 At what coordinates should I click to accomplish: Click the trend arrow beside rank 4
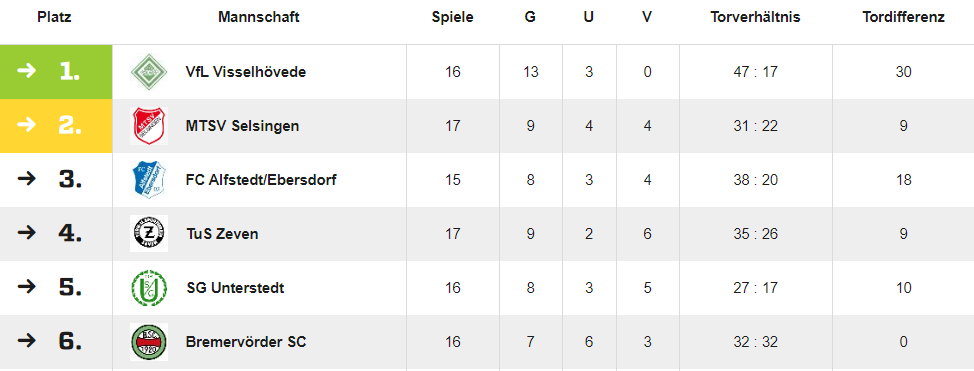coord(27,233)
